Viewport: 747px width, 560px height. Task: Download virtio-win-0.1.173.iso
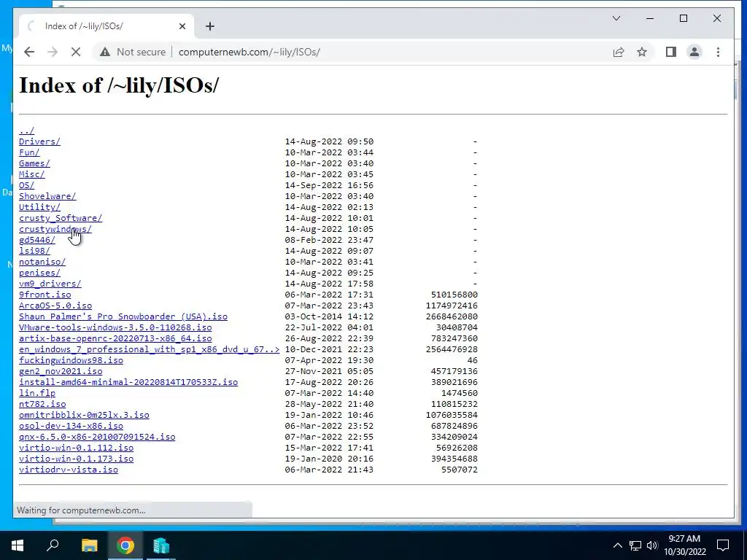pyautogui.click(x=76, y=459)
